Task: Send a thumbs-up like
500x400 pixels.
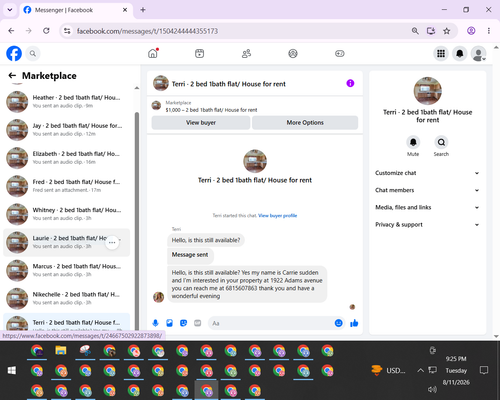Action: 354,323
